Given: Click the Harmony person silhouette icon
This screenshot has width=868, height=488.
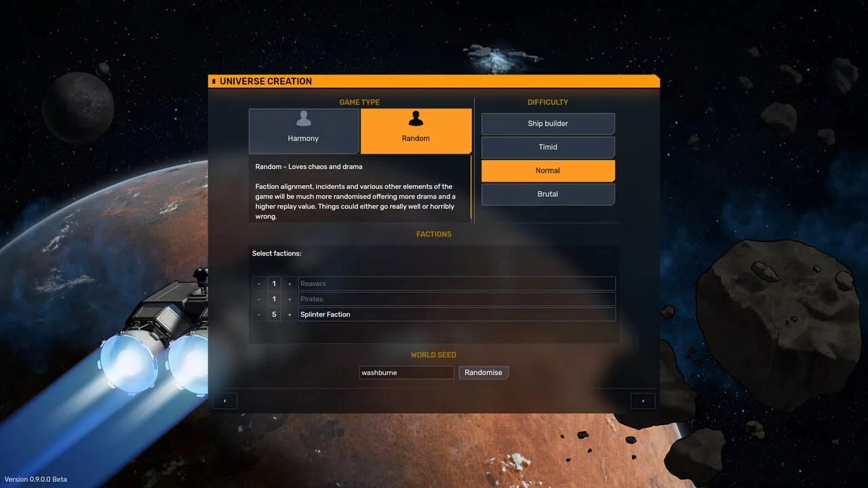Looking at the screenshot, I should 304,119.
